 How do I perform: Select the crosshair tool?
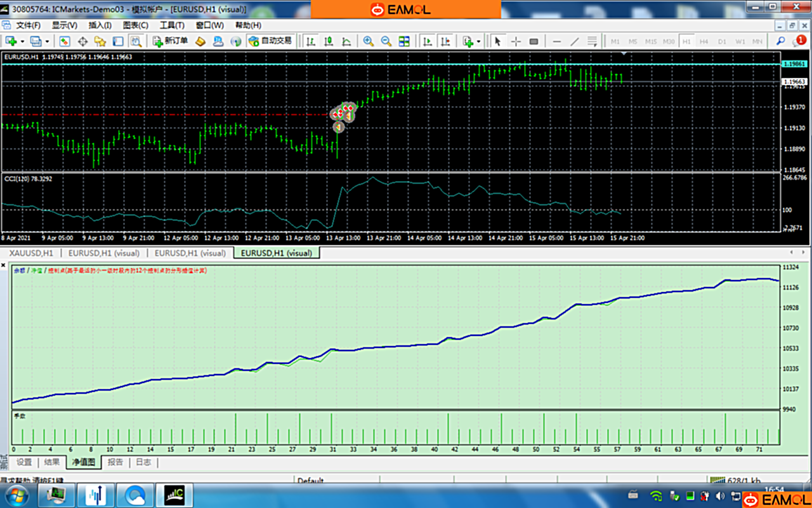coord(516,41)
